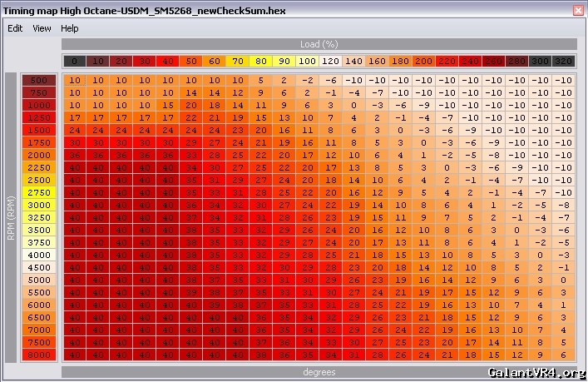Open the Help menu
The width and height of the screenshot is (588, 382).
tap(70, 28)
